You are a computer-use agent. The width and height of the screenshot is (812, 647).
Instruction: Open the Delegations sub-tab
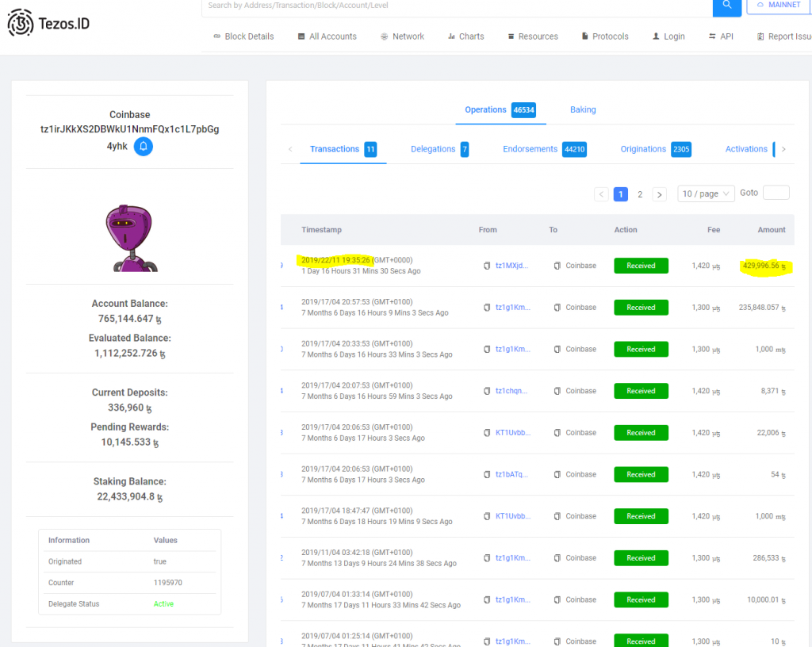coord(439,149)
